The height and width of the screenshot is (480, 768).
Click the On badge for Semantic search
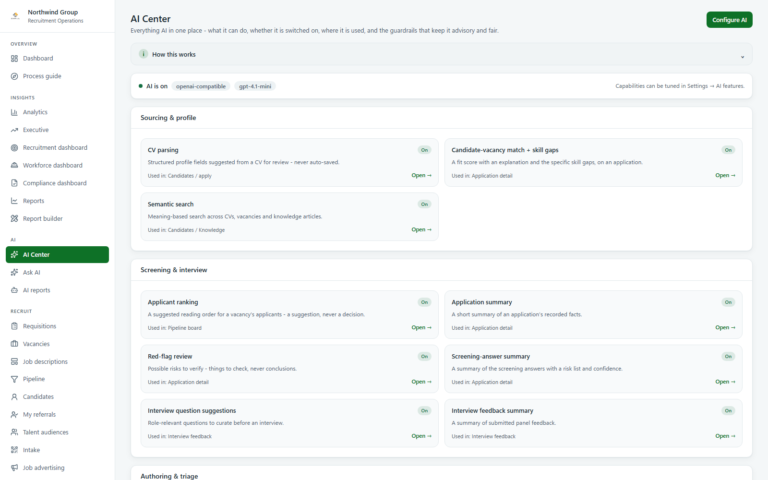[x=424, y=204]
